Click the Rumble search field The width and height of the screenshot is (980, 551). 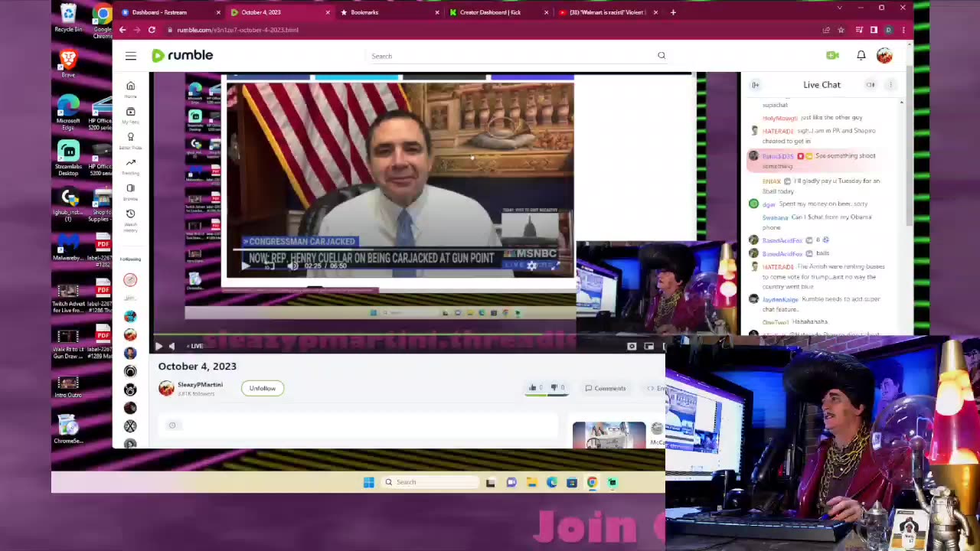point(513,56)
